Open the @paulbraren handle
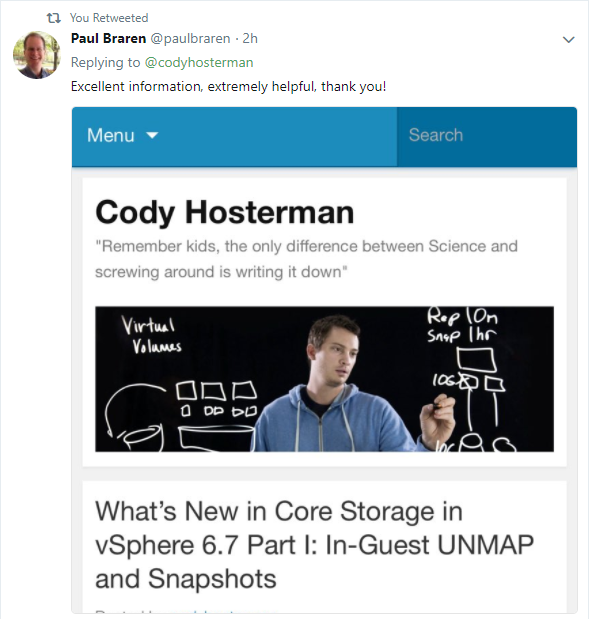The height and width of the screenshot is (619, 589). coord(190,39)
